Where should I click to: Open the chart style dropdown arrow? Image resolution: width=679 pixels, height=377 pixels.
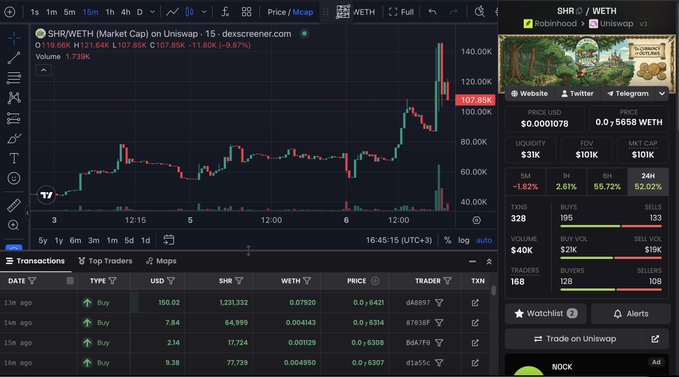204,12
